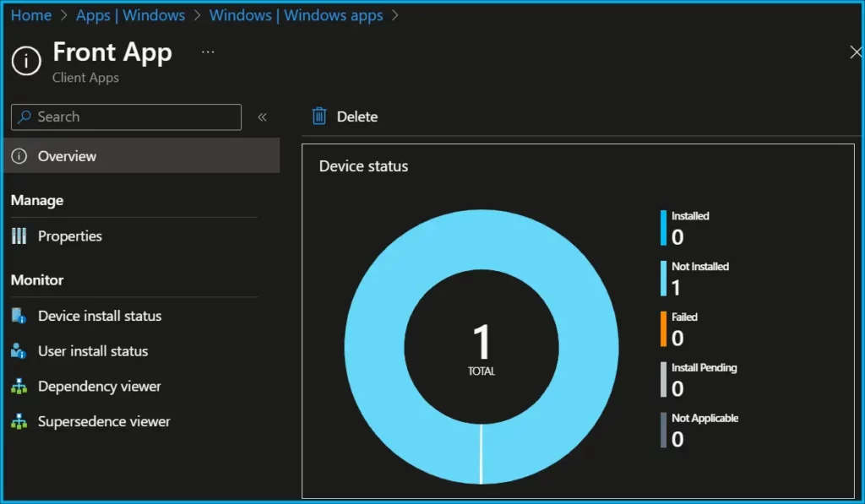The image size is (865, 504).
Task: Open the ellipsis more options menu
Action: [208, 51]
